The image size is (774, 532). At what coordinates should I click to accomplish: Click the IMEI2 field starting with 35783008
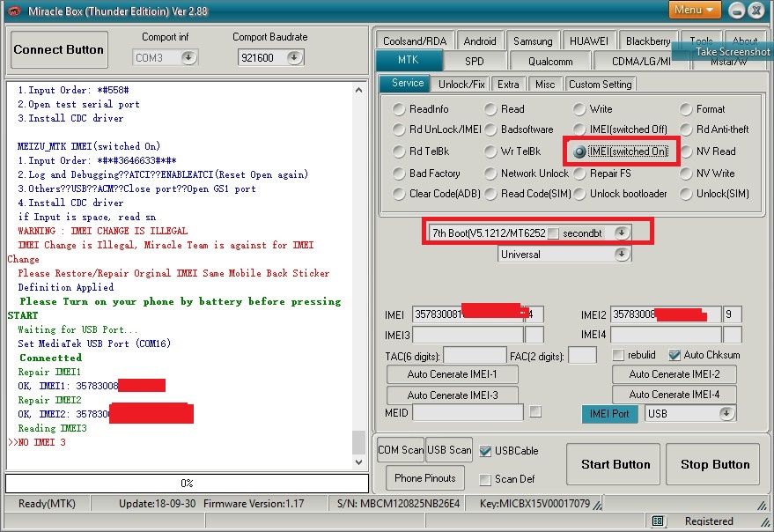666,314
